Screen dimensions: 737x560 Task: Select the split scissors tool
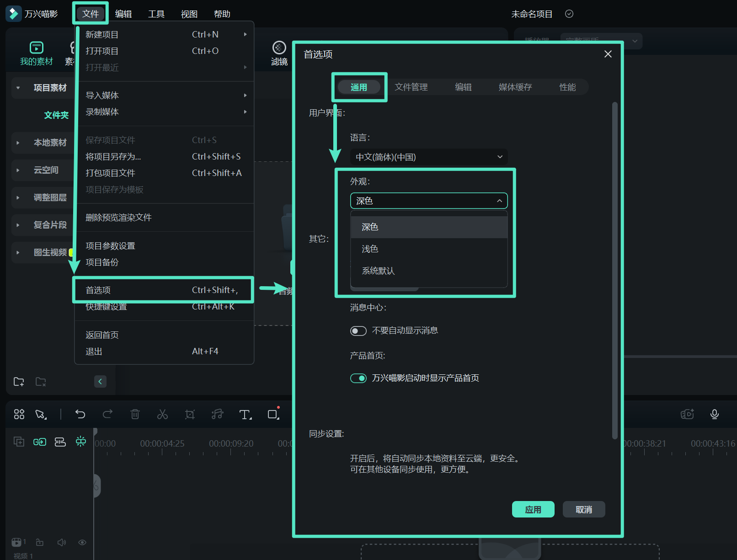point(162,414)
